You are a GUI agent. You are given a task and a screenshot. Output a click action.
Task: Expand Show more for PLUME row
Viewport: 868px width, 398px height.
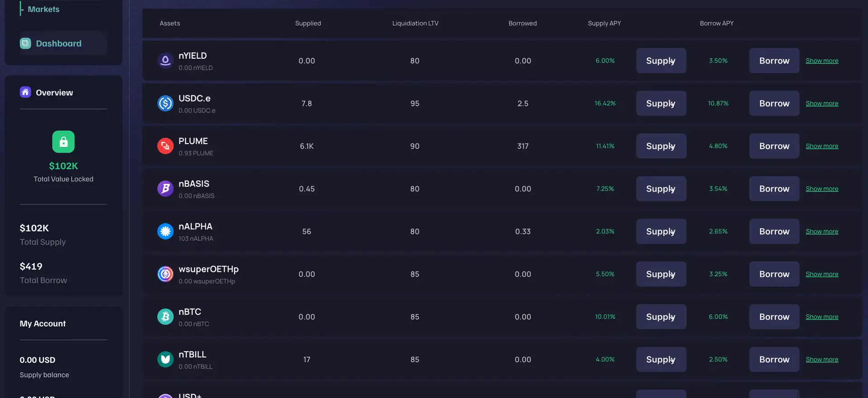[821, 146]
